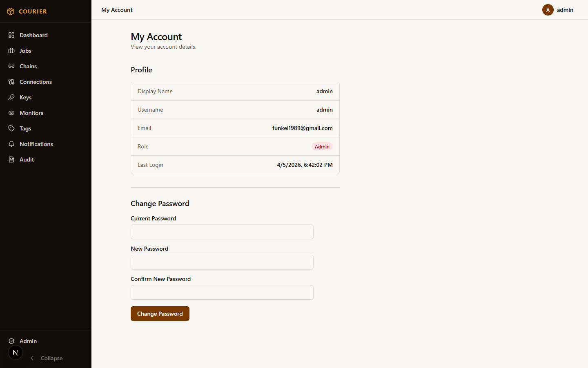
Task: Click the Courier logo cube icon
Action: click(11, 11)
